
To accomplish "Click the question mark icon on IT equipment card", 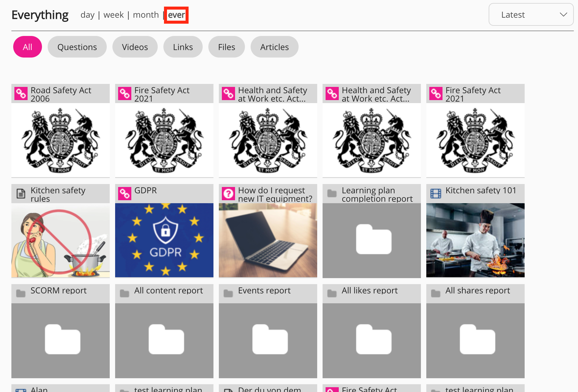I will [228, 194].
